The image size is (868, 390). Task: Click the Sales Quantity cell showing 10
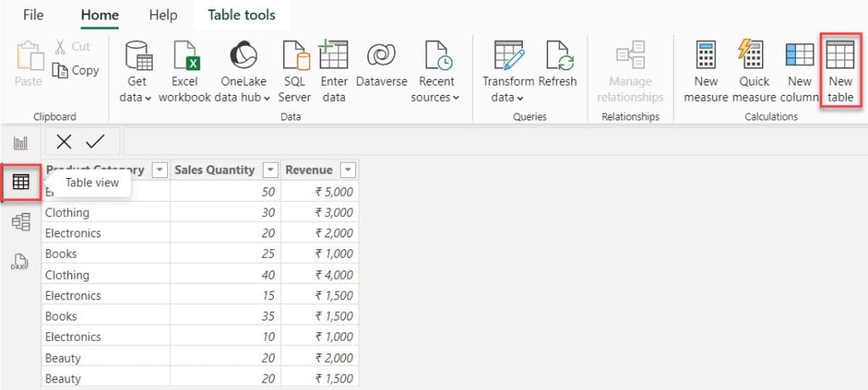225,337
